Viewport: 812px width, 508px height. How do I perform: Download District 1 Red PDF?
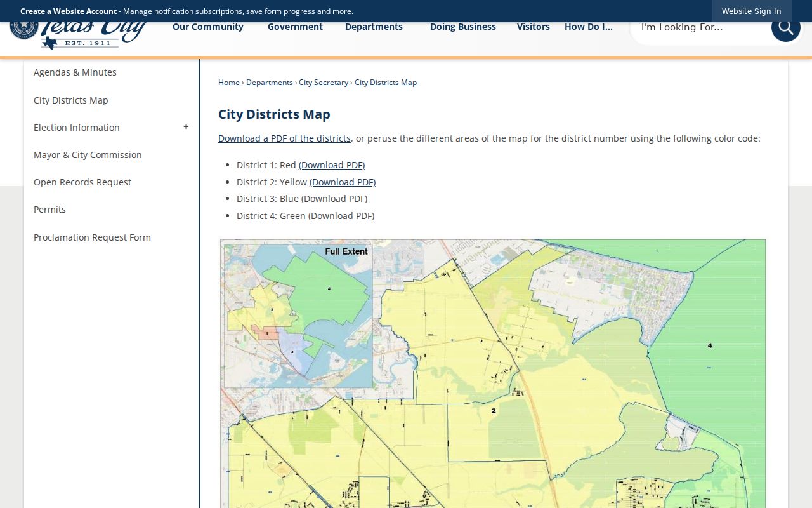[332, 165]
